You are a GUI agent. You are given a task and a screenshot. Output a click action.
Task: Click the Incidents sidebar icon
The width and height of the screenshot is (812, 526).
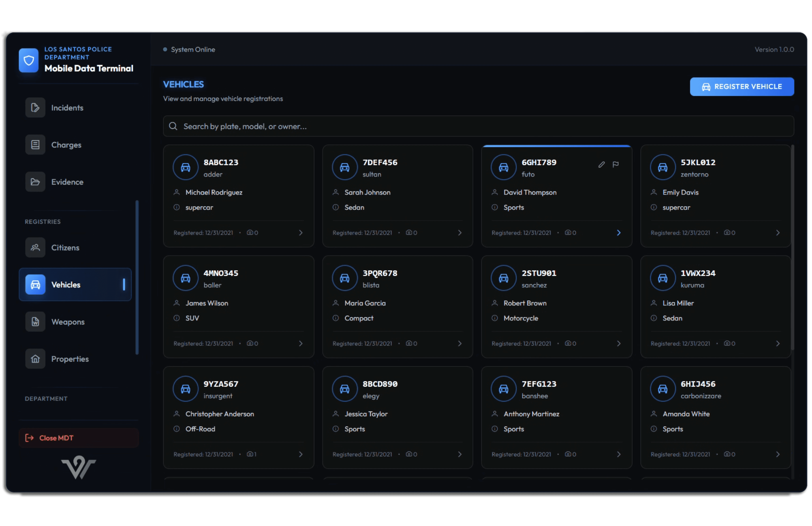(x=35, y=108)
